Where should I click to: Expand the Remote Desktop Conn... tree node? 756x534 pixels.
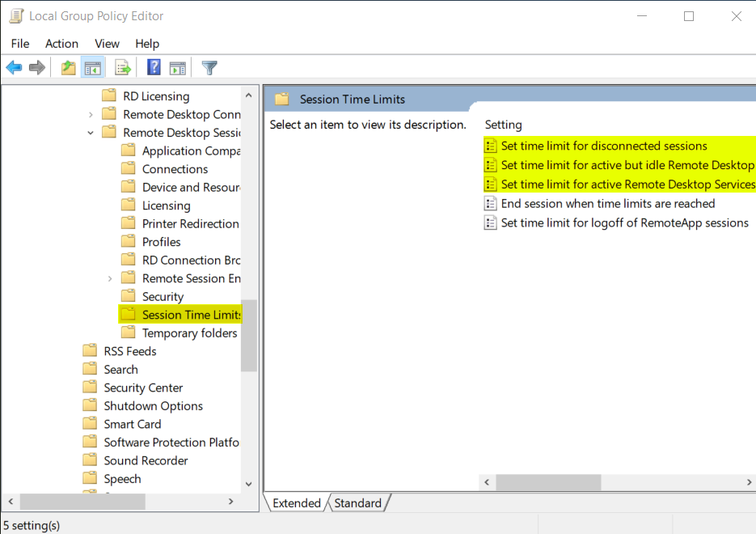pos(91,115)
